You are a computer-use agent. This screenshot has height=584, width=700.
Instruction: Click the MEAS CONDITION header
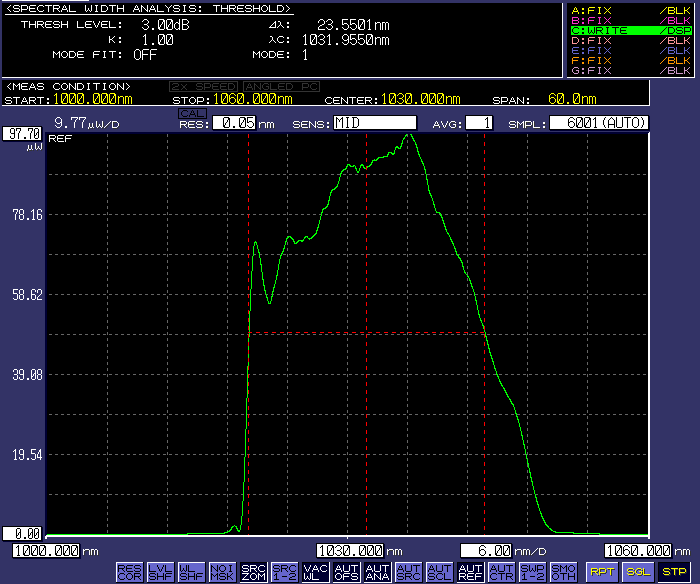[68, 86]
